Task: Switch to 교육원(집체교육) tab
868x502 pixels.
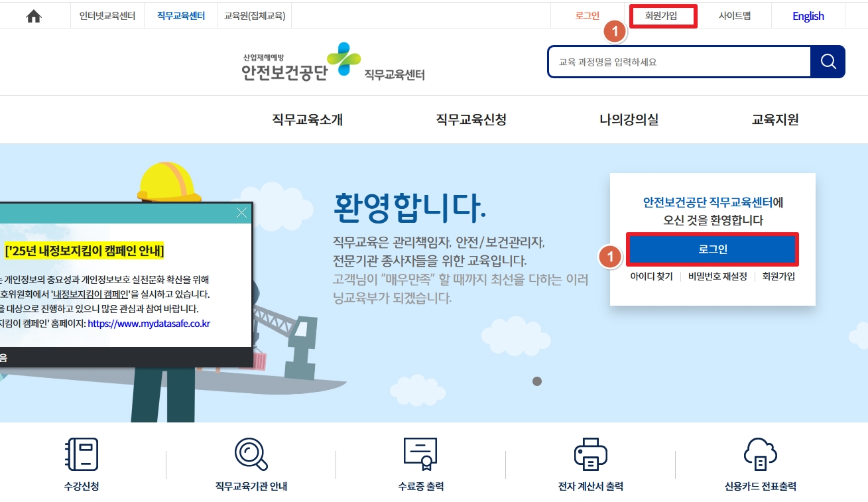Action: click(255, 16)
